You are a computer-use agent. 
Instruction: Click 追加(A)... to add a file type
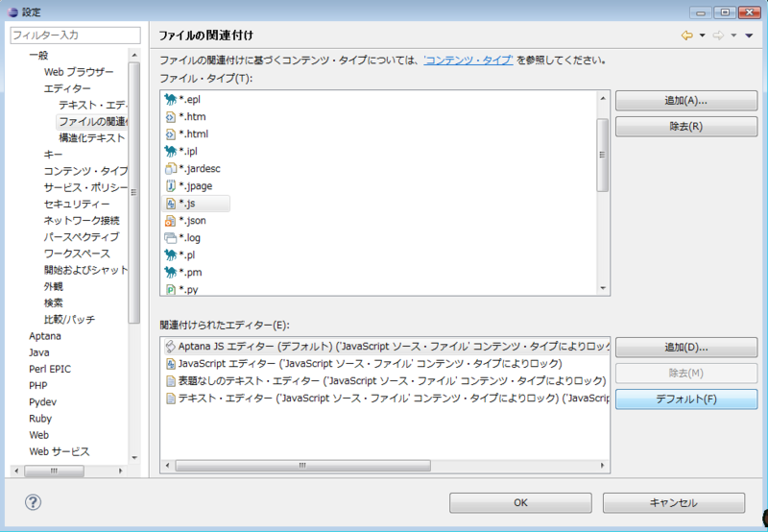[686, 101]
